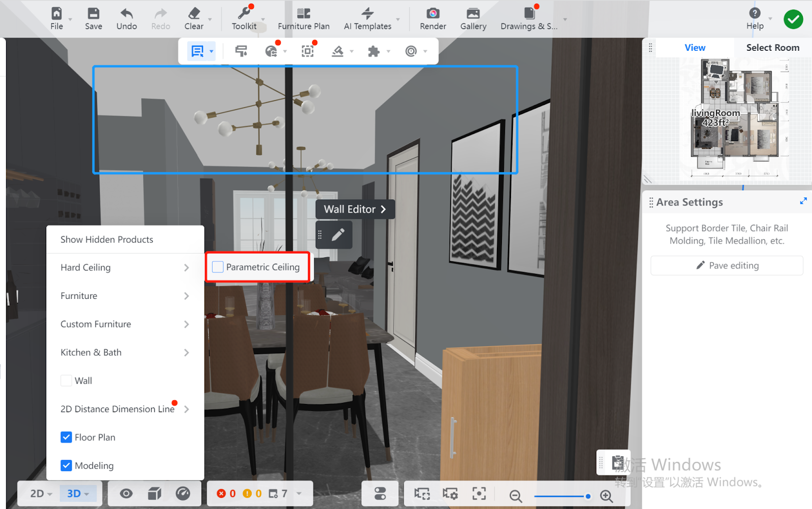Open the clipboard notes icon

tap(618, 462)
